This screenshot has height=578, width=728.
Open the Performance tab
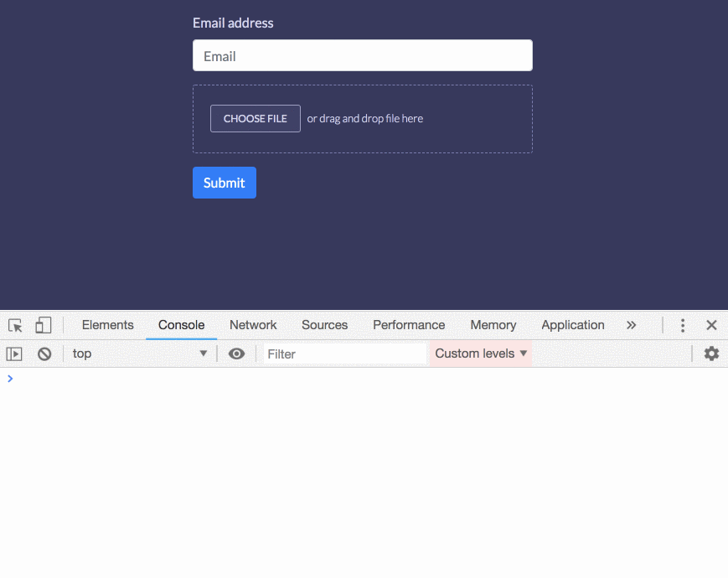pos(409,325)
